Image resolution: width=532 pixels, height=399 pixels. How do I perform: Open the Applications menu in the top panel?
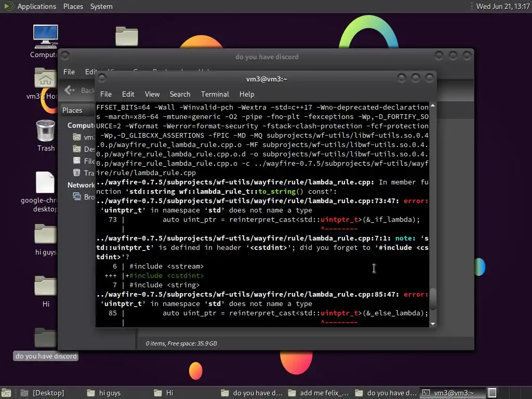click(37, 6)
